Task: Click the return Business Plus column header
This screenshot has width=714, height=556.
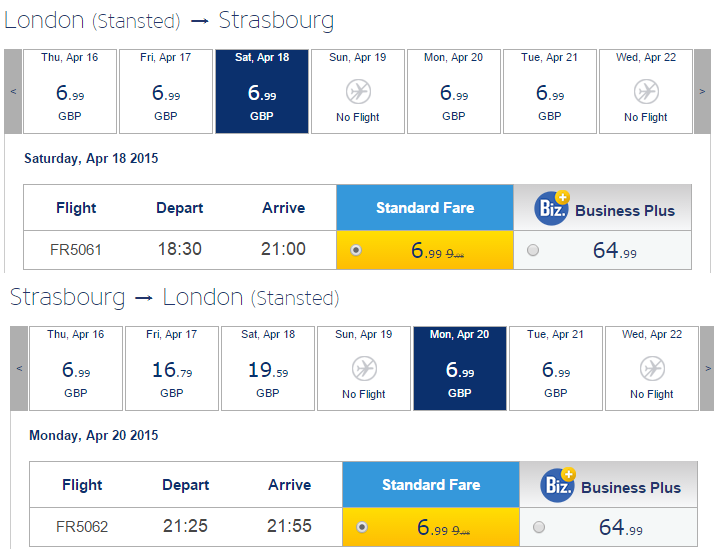Action: click(608, 485)
